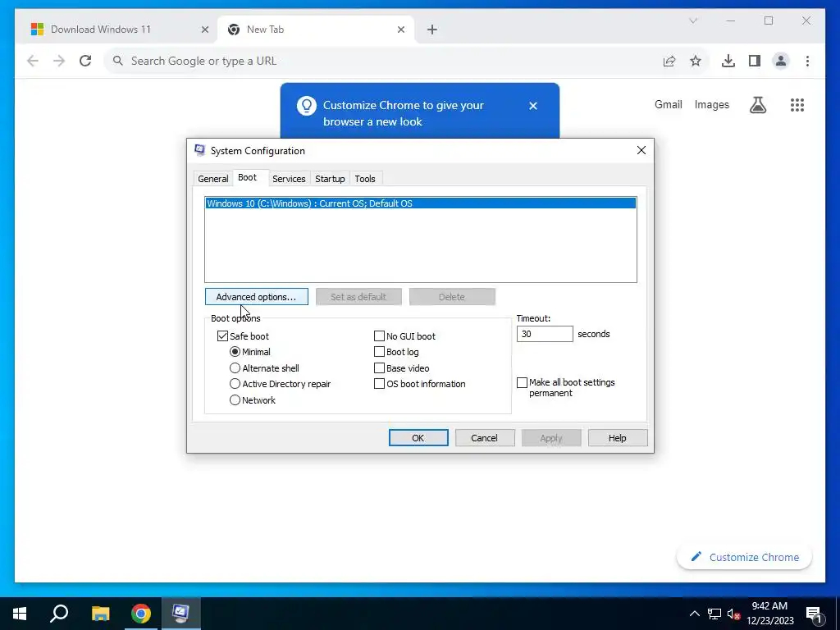Click the Help button

pos(618,438)
